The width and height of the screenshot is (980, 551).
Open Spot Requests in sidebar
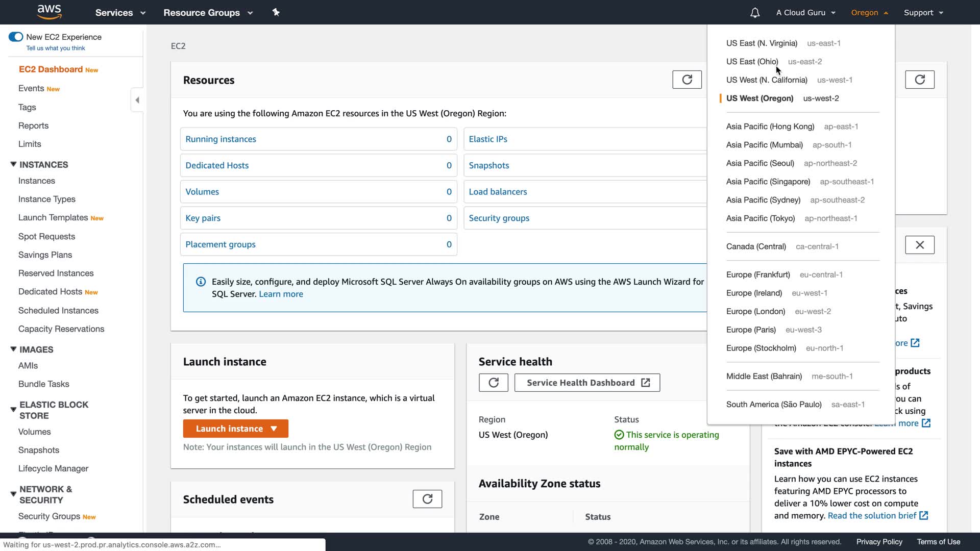[x=46, y=236]
